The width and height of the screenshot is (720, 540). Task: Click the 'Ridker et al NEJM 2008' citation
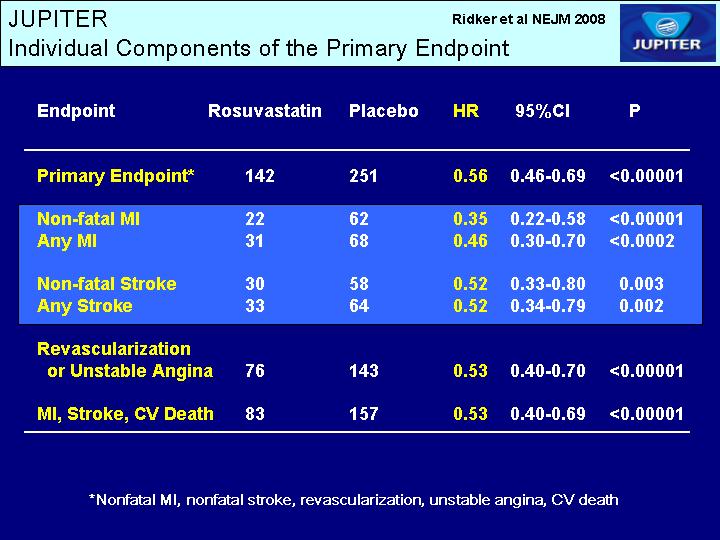tap(529, 19)
